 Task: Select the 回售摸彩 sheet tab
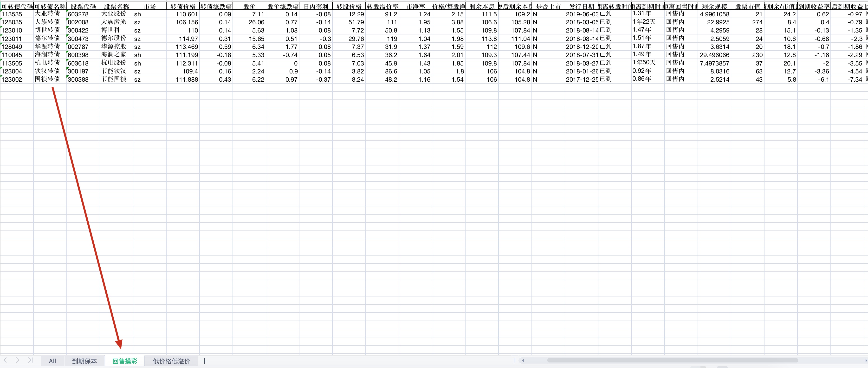(125, 361)
